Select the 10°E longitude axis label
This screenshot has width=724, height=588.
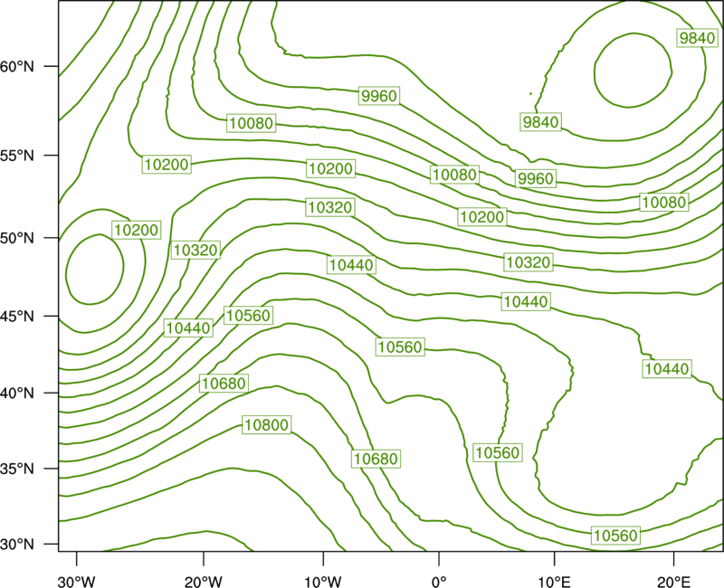[x=554, y=582]
